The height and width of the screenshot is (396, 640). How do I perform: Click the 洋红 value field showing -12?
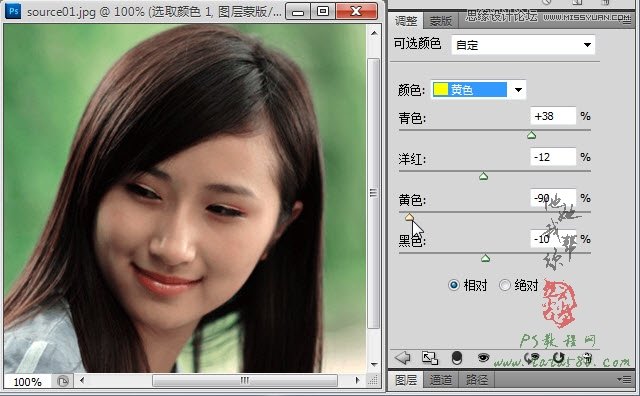pyautogui.click(x=553, y=157)
